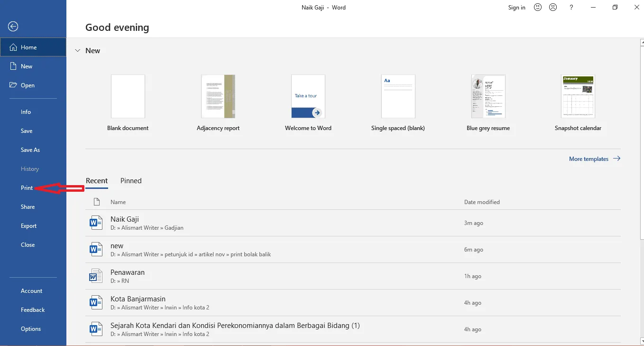Switch to the Recent tab

97,181
